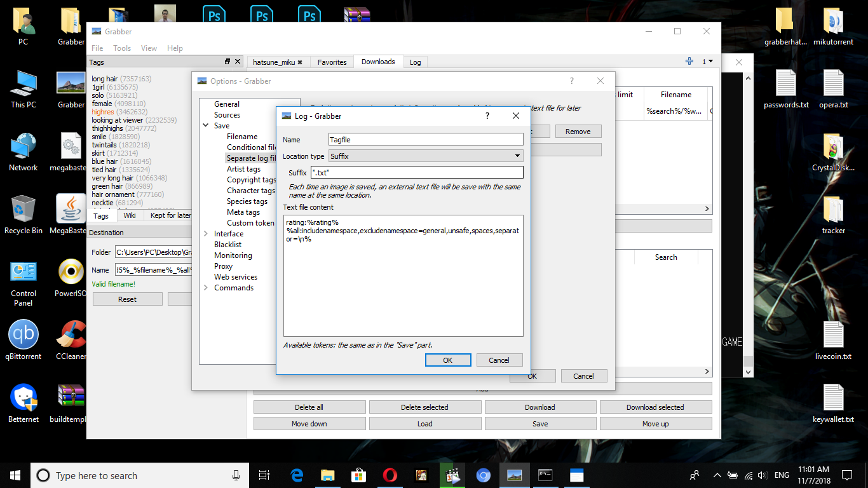Viewport: 868px width, 488px height.
Task: Float the Tags panel using its undock icon
Action: point(227,62)
